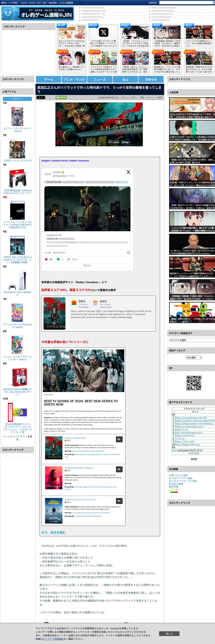Open the ドラゴンズドグマ2 cover image
This screenshot has width=215, height=644.
click(x=17, y=149)
